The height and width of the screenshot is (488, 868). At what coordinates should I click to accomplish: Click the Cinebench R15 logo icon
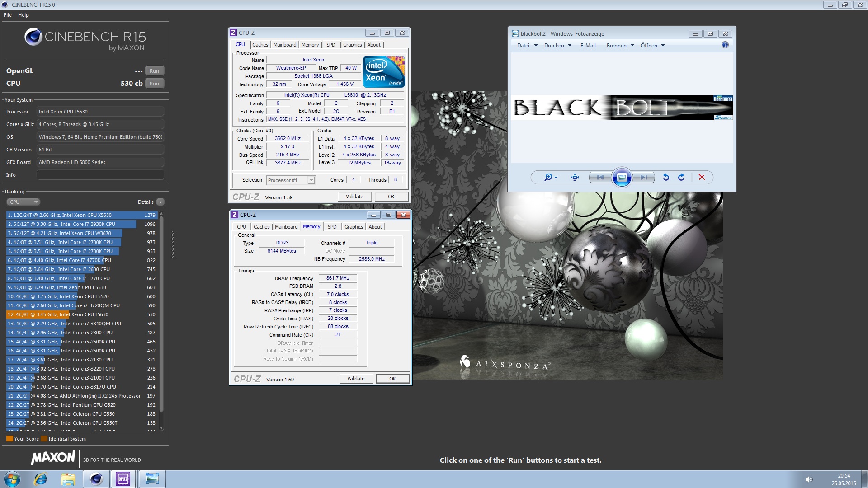(x=33, y=37)
